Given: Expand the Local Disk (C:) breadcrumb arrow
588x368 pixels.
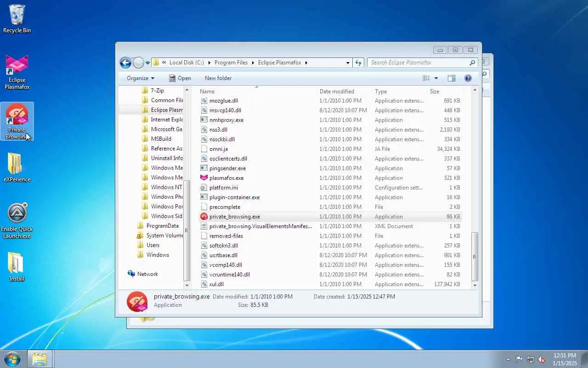Looking at the screenshot, I should tap(209, 63).
